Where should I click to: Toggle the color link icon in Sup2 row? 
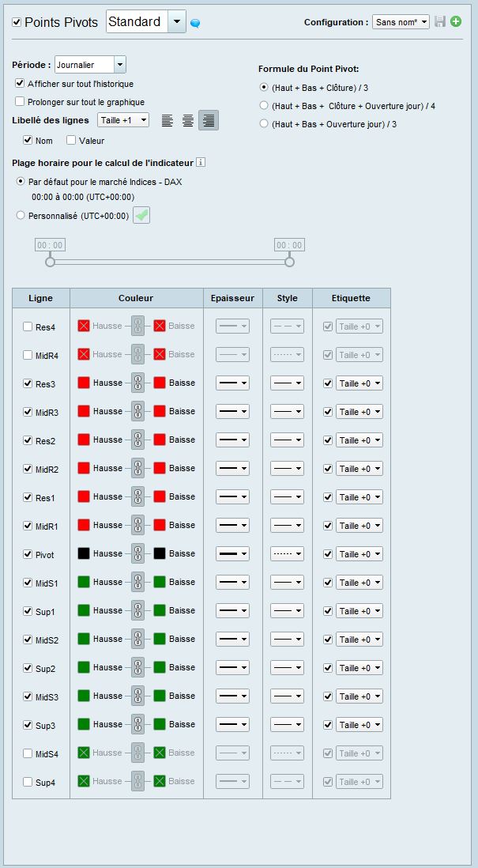click(137, 667)
